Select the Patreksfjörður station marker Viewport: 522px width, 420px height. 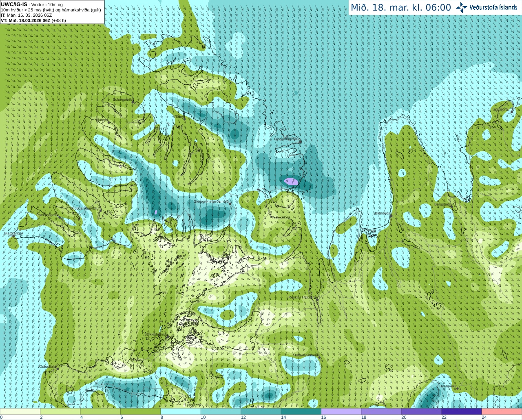pos(60,217)
